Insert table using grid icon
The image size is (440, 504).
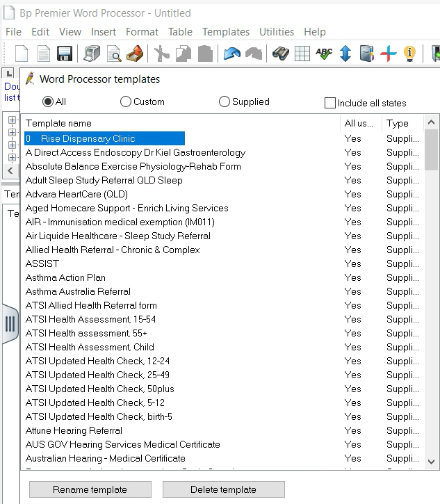(x=302, y=54)
